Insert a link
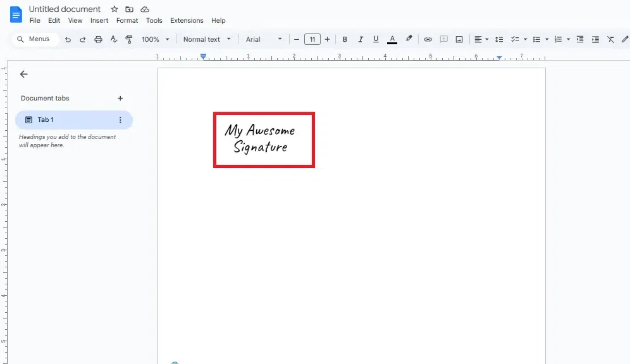630x364 pixels. (x=428, y=39)
